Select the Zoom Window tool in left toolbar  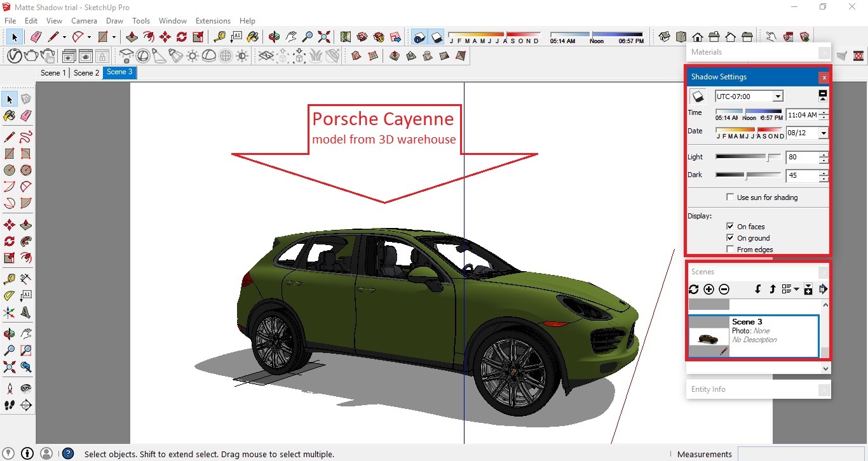point(26,350)
